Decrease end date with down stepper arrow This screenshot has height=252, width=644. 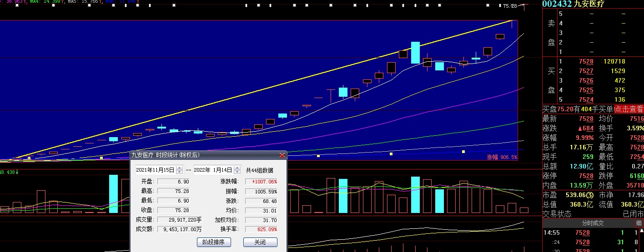237,172
